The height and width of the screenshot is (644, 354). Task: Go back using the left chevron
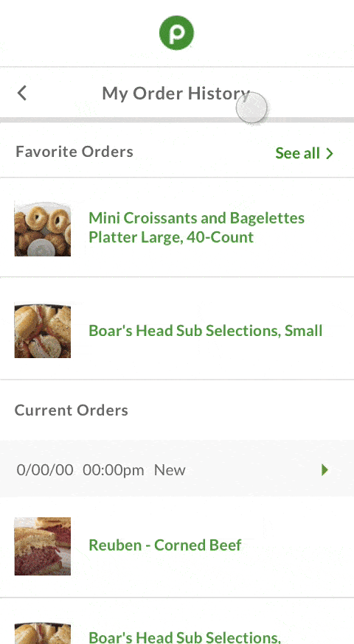click(x=22, y=94)
